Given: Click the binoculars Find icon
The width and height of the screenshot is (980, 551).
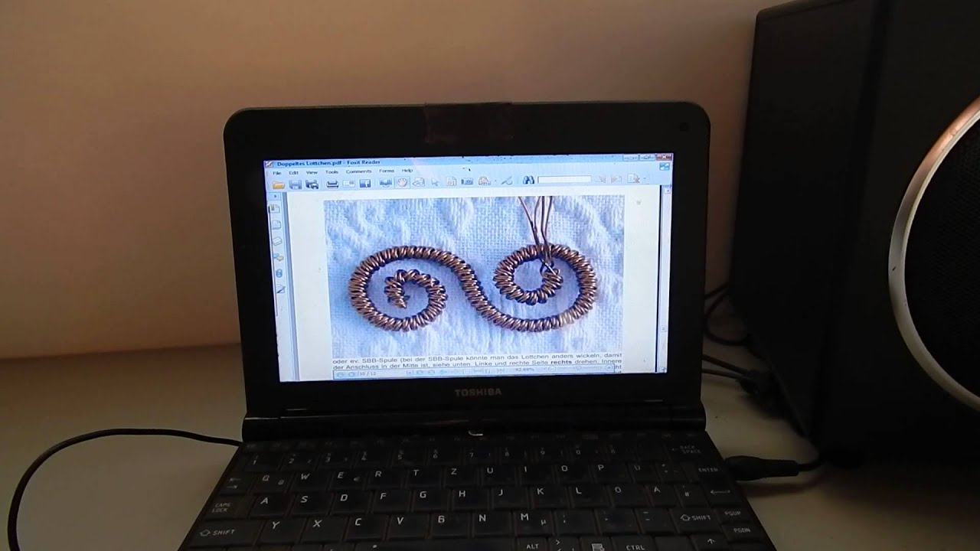Looking at the screenshot, I should tap(528, 180).
